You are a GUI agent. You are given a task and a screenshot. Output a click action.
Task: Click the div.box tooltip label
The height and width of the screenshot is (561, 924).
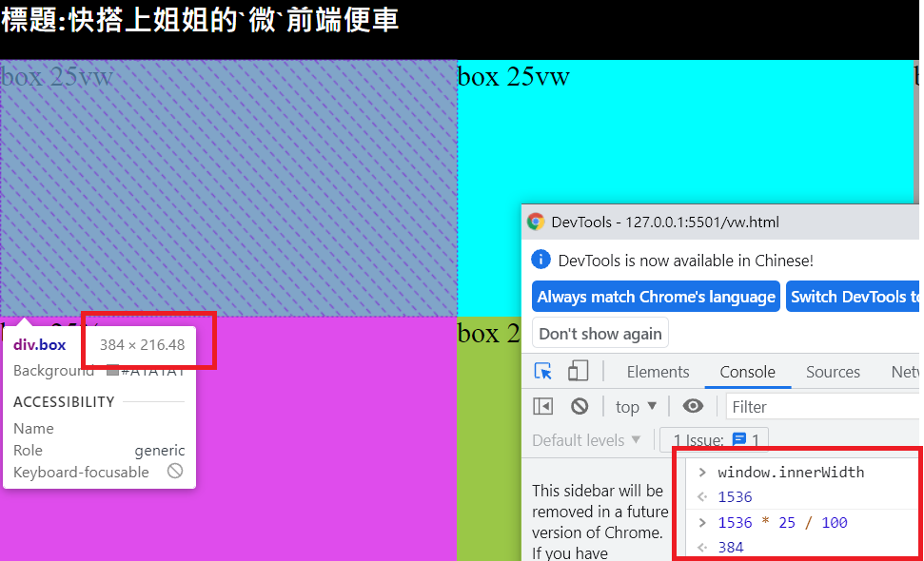39,345
